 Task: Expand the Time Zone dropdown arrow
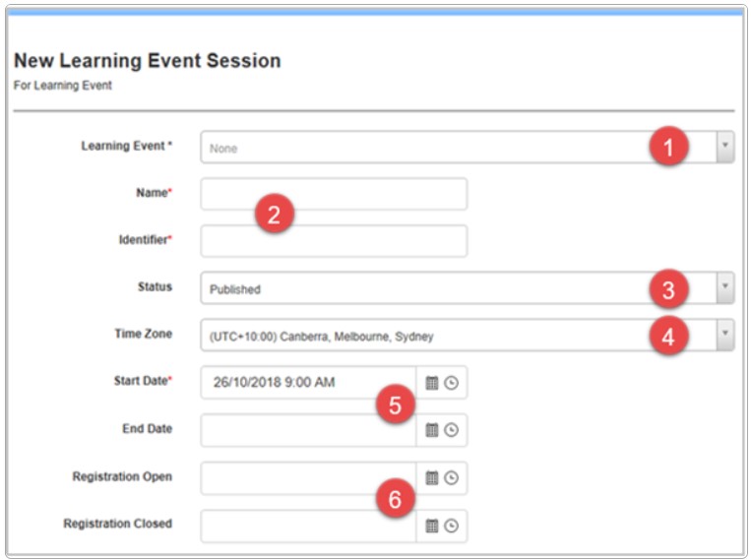coord(724,336)
